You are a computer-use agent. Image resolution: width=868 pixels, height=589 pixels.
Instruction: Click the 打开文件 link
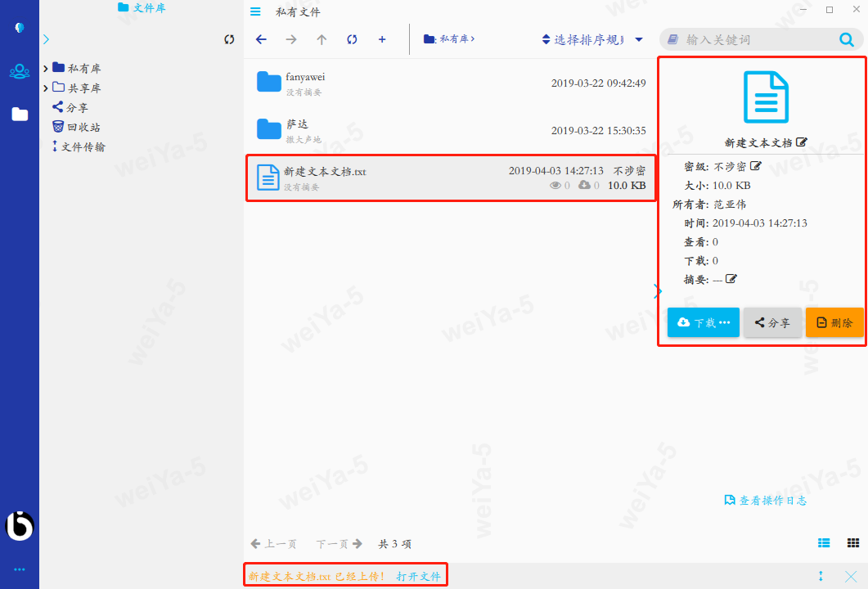[x=419, y=576]
